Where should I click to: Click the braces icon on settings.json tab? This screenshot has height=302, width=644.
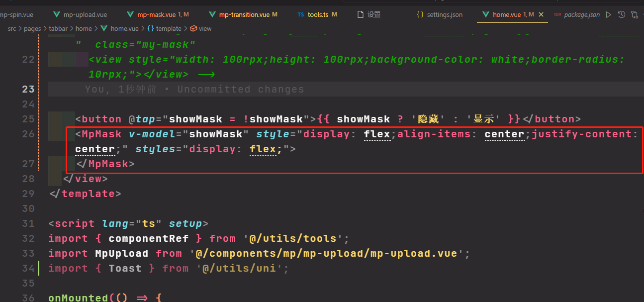[420, 15]
